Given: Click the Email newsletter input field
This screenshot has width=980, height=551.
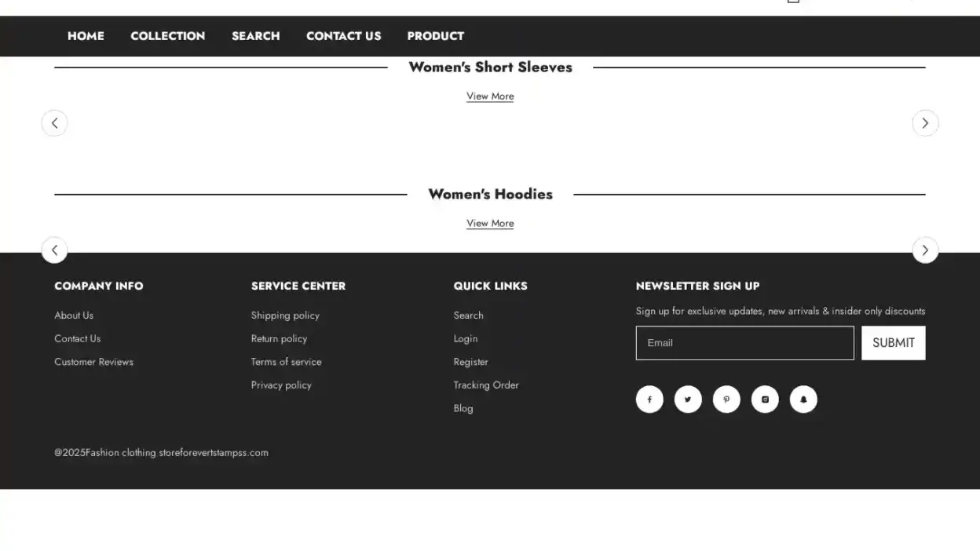Looking at the screenshot, I should click(744, 342).
